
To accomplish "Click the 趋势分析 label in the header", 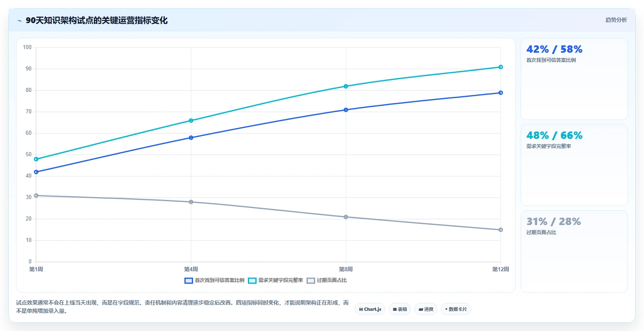I will [x=616, y=20].
